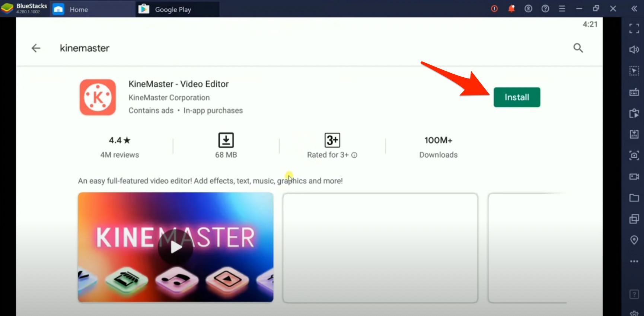Click the info icon next to Rated for 3+
Image resolution: width=644 pixels, height=316 pixels.
pyautogui.click(x=354, y=155)
